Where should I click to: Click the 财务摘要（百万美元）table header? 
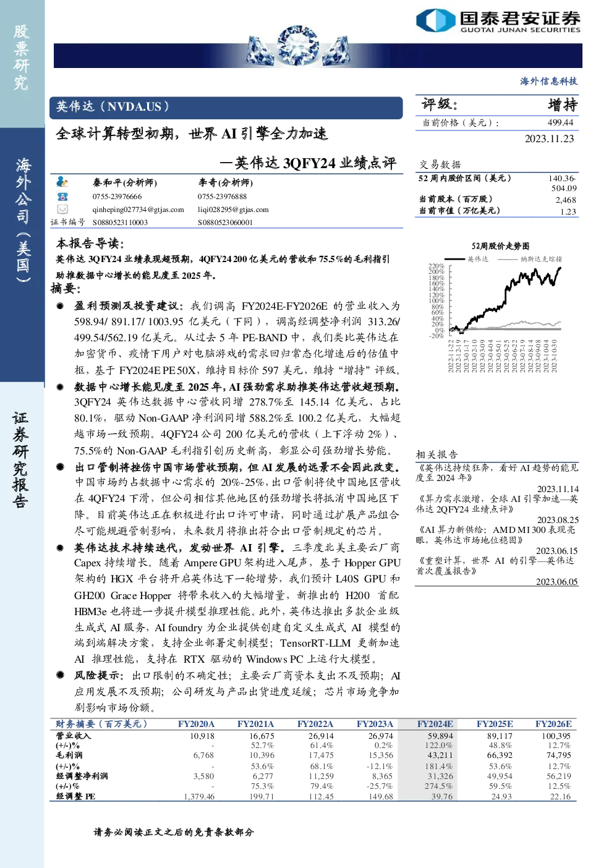pyautogui.click(x=101, y=724)
